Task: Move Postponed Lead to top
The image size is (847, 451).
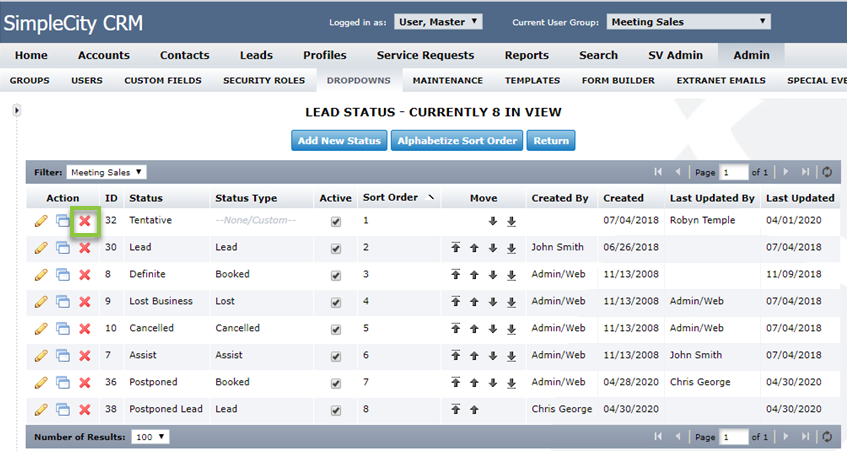Action: pos(456,410)
